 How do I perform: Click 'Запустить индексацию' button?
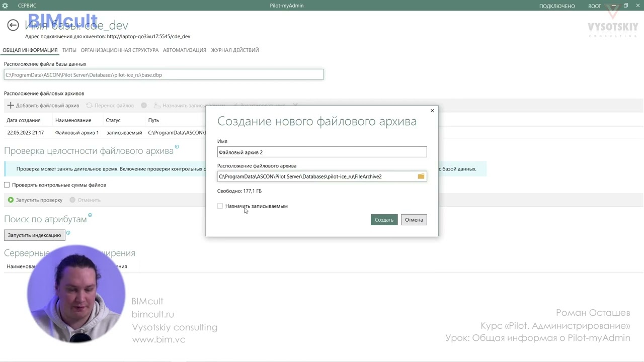click(x=34, y=235)
